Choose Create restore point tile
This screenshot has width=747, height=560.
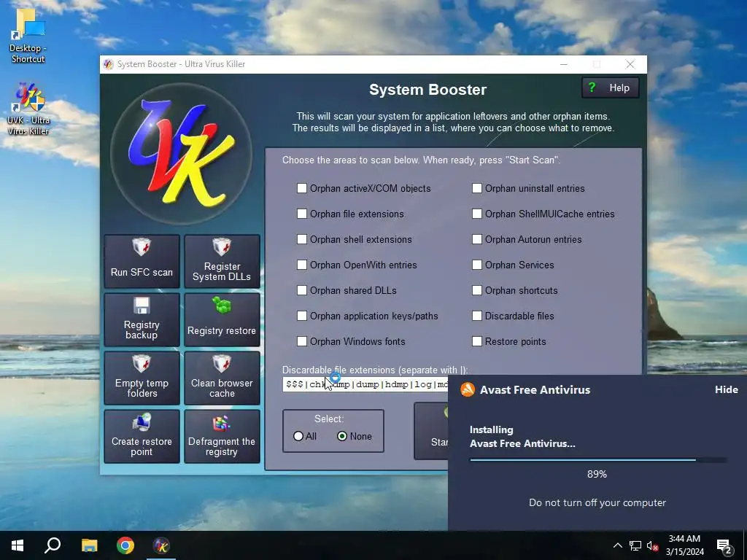click(x=142, y=436)
